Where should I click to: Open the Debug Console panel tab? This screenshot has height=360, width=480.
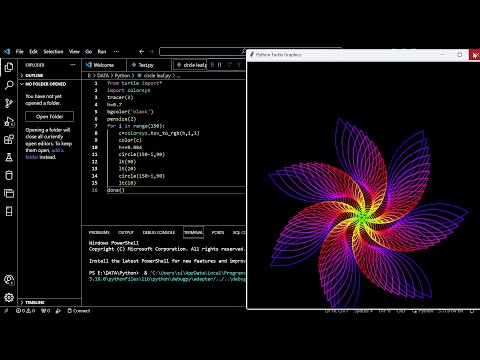159,232
